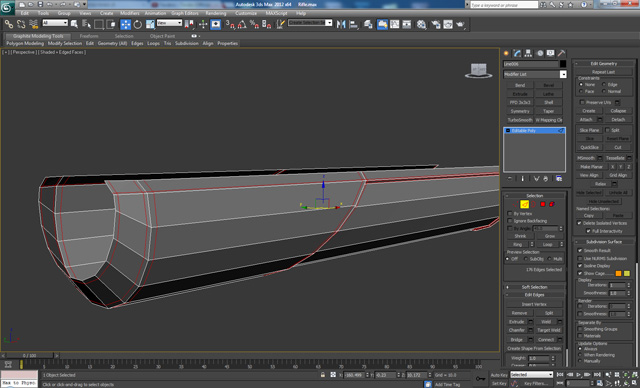Collapse the Subdivision Surface rollout
Screen dimensions: 640x388
pyautogui.click(x=604, y=242)
